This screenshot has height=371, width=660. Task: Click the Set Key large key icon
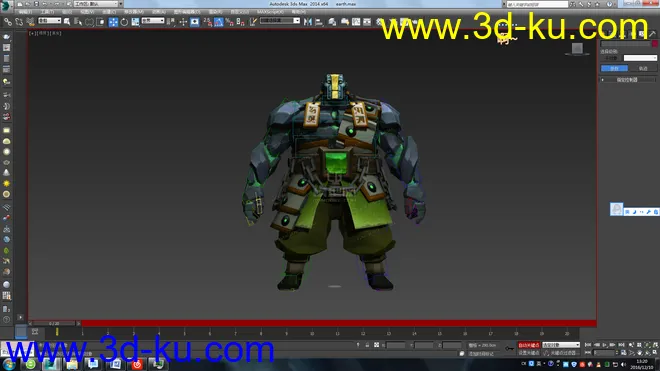[x=509, y=349]
